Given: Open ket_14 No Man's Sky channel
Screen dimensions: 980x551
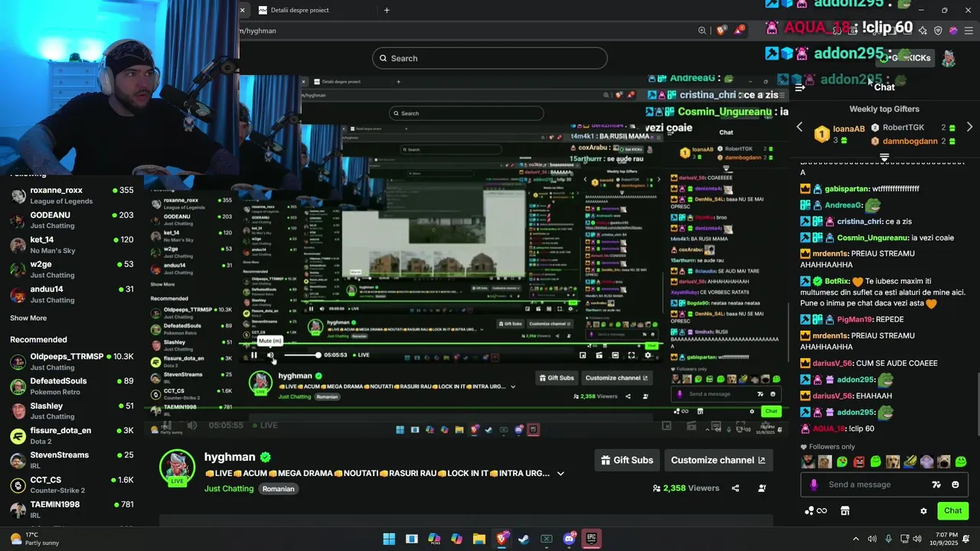Looking at the screenshot, I should (72, 244).
